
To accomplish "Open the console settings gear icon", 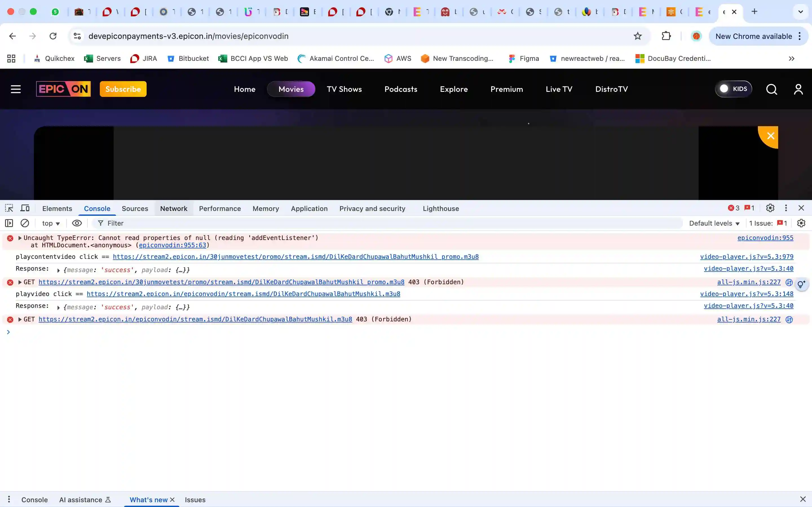I will tap(801, 223).
